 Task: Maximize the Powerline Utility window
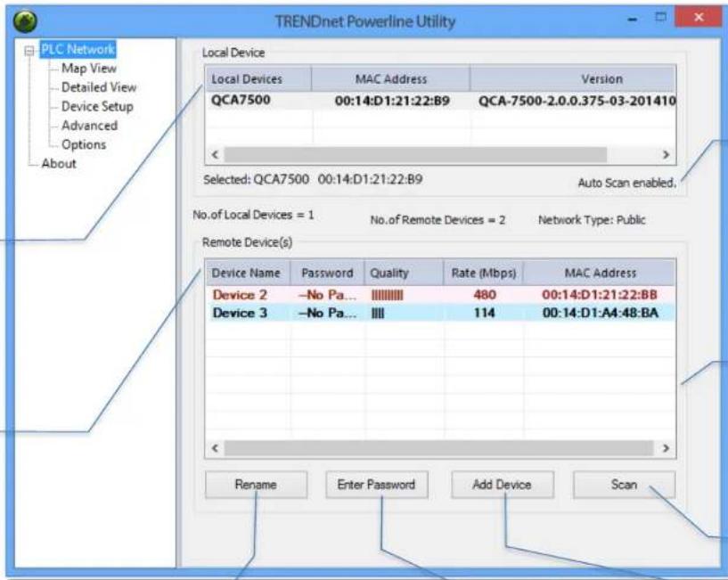point(660,18)
